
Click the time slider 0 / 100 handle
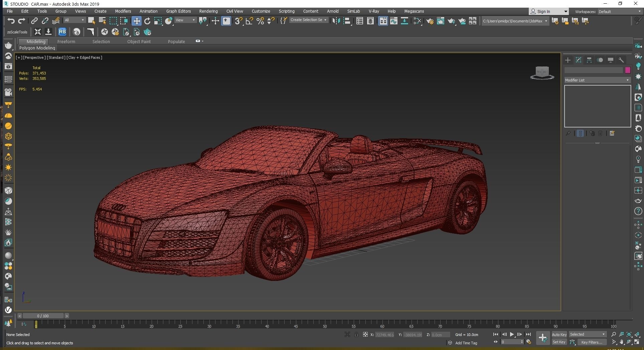[43, 316]
